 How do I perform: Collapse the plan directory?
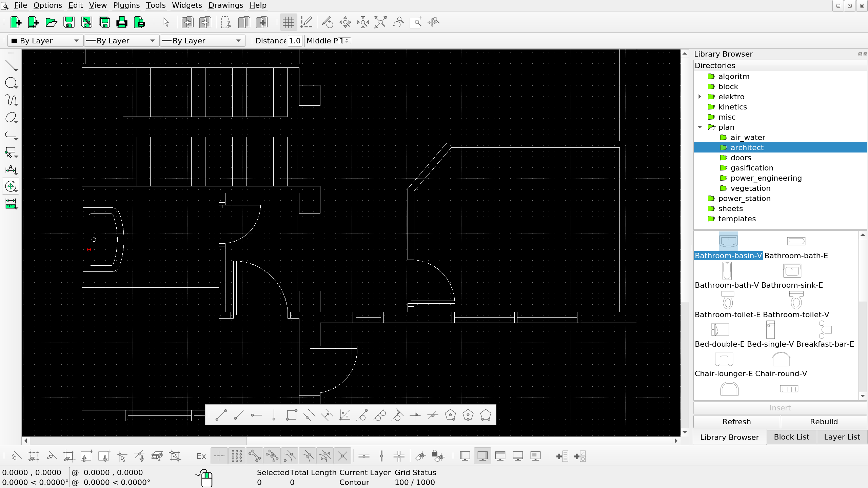(700, 127)
